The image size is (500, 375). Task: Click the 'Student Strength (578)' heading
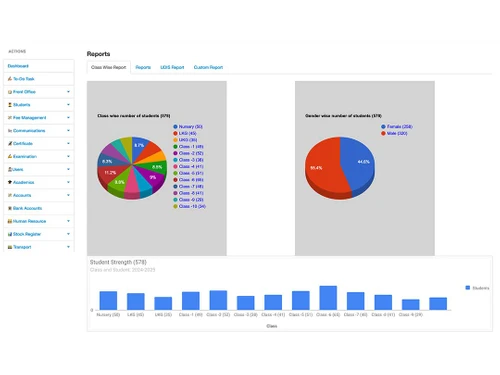tap(118, 262)
